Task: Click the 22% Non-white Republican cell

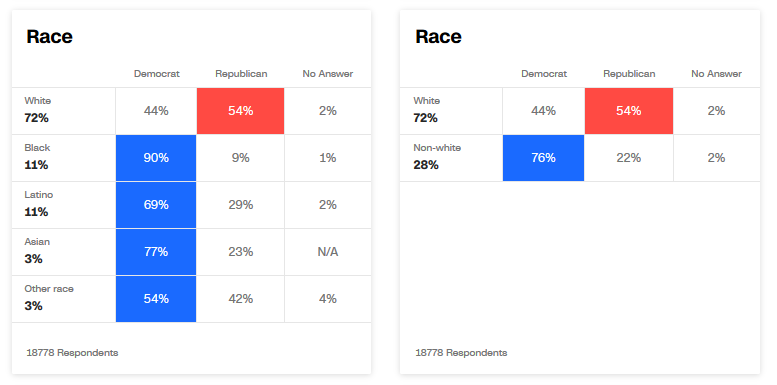Action: tap(629, 158)
